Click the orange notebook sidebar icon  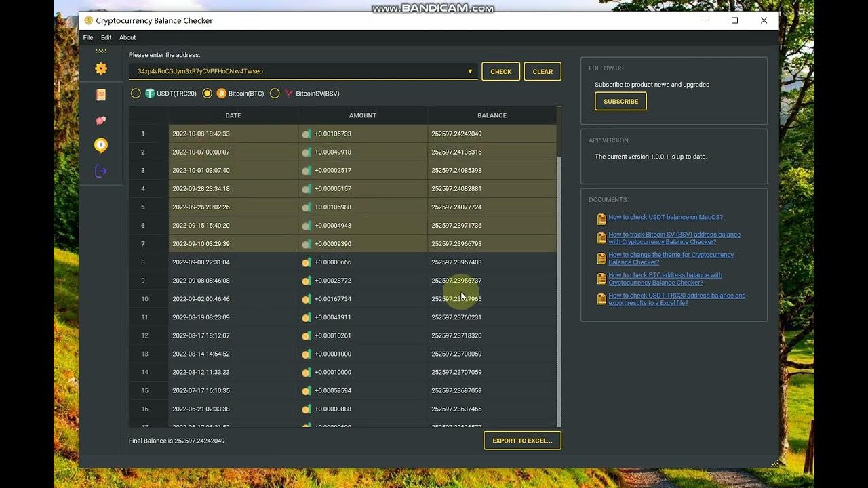(101, 95)
